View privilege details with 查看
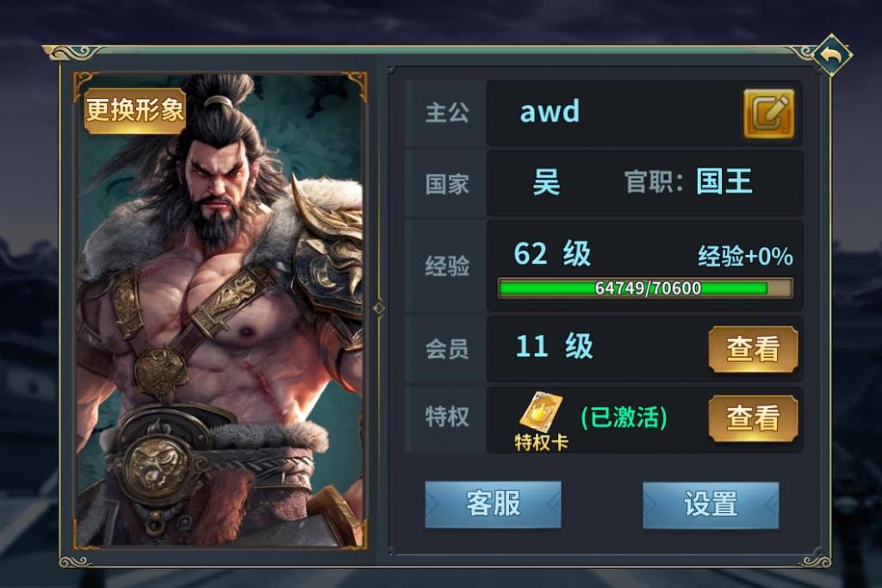The image size is (882, 588). [753, 418]
